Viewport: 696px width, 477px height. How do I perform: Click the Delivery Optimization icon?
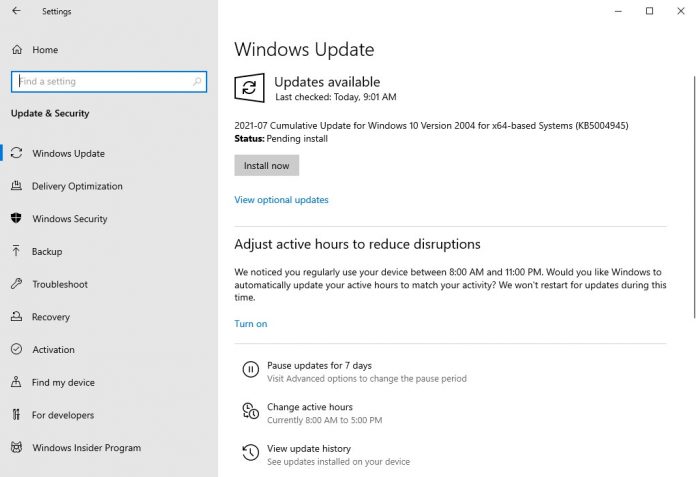coord(16,186)
